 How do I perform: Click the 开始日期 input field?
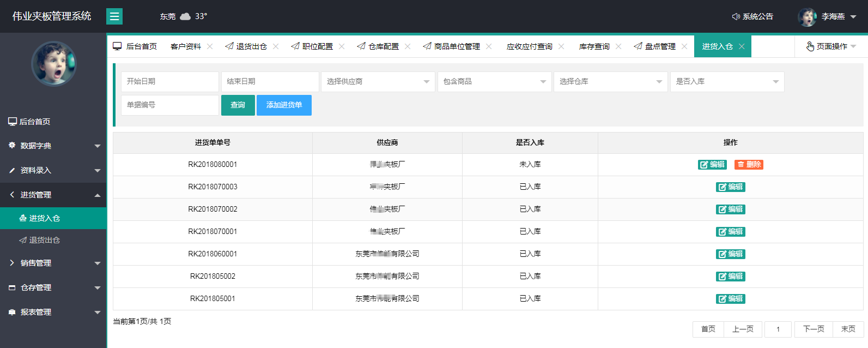coord(169,82)
